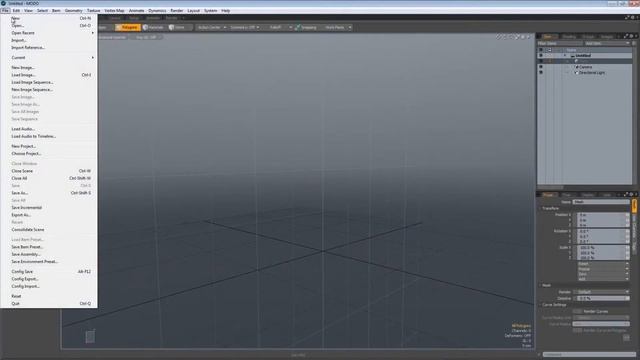The image size is (640, 360).
Task: Collapse the Transform section
Action: click(541, 208)
